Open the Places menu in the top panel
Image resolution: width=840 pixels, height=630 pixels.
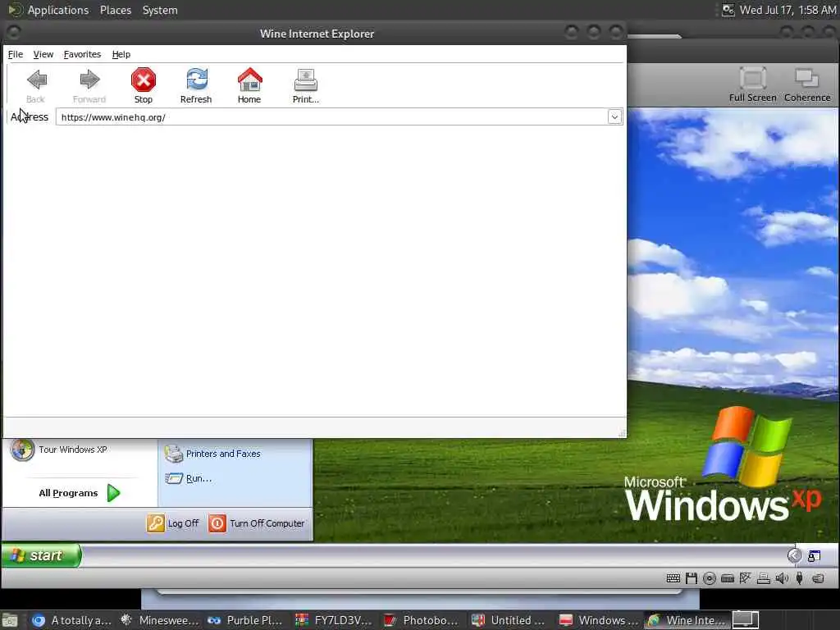[x=115, y=10]
